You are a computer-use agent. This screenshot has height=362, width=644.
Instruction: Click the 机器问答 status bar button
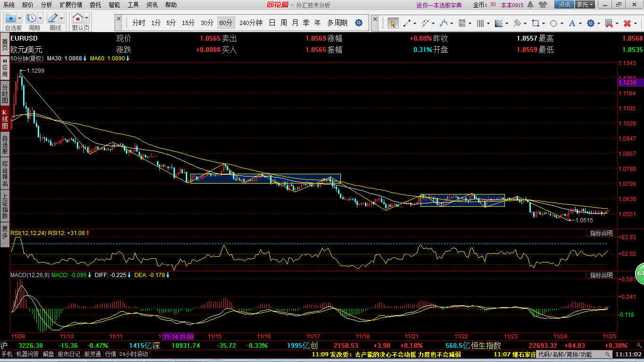click(28, 354)
